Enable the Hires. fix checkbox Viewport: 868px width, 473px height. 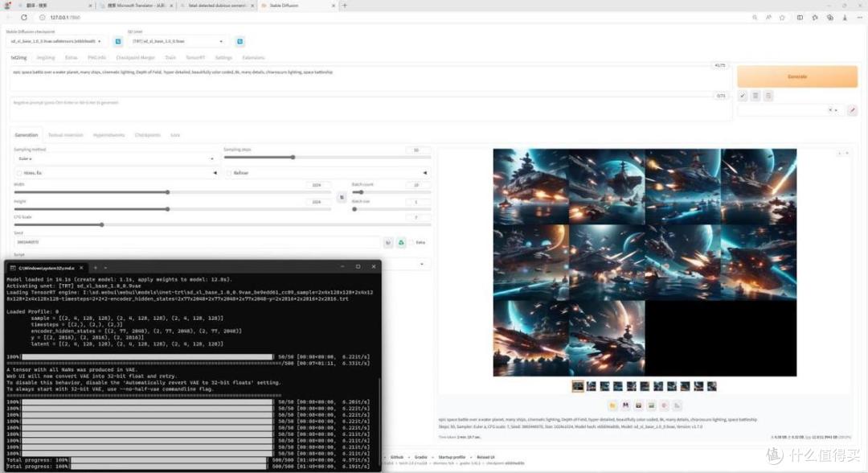tap(19, 173)
